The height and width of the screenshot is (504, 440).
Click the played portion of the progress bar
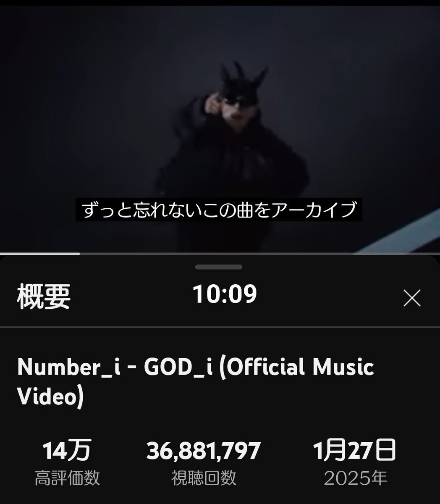[40, 254]
